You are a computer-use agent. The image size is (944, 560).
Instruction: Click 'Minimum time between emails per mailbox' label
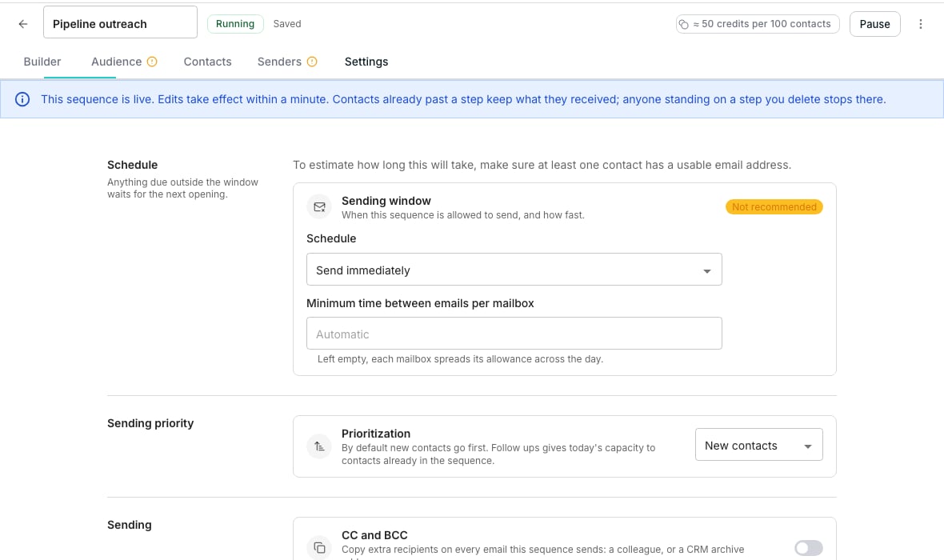coord(420,303)
